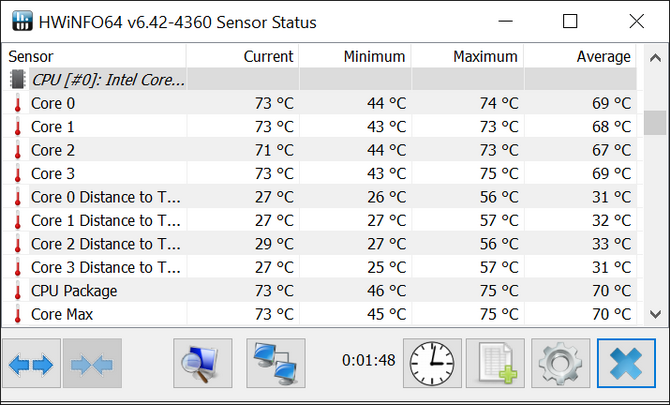Image resolution: width=670 pixels, height=405 pixels.
Task: Click the Minimum column header
Action: [x=355, y=56]
